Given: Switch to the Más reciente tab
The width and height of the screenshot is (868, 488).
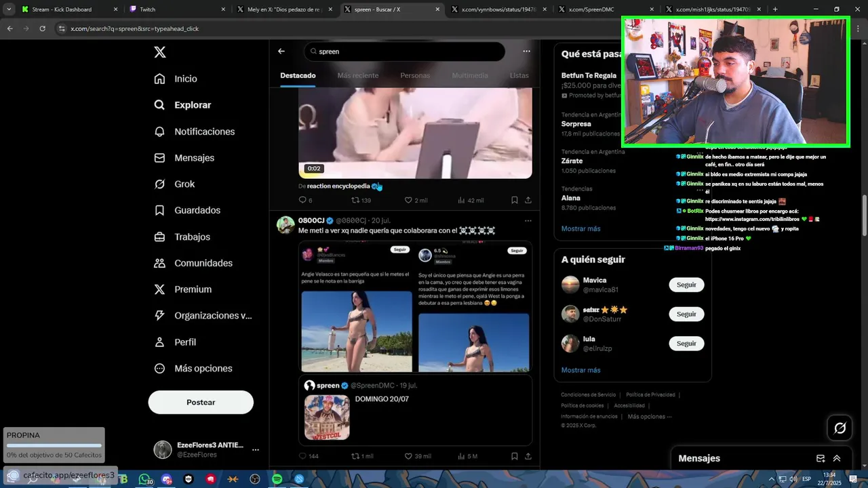Looking at the screenshot, I should (358, 75).
